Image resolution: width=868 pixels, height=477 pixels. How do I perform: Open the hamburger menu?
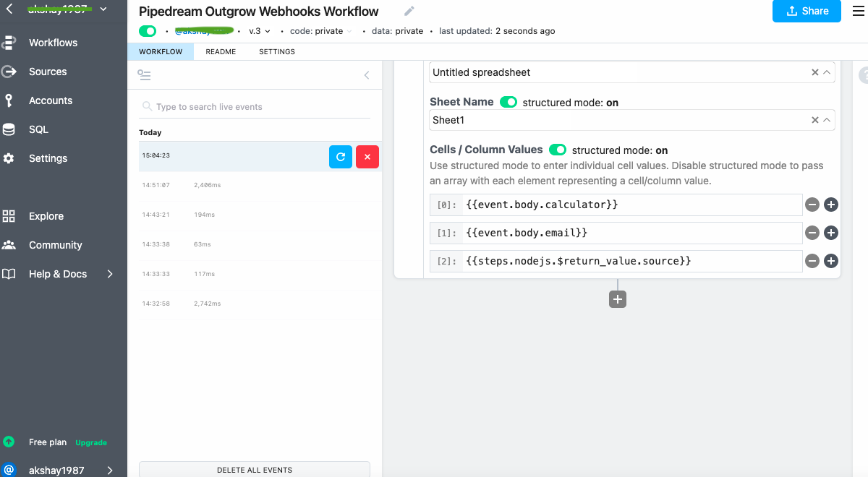click(x=858, y=10)
